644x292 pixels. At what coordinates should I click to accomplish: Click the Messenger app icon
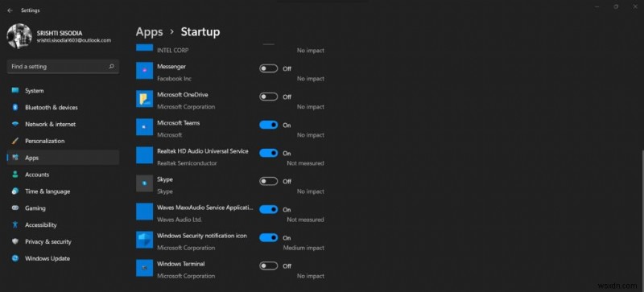(145, 71)
